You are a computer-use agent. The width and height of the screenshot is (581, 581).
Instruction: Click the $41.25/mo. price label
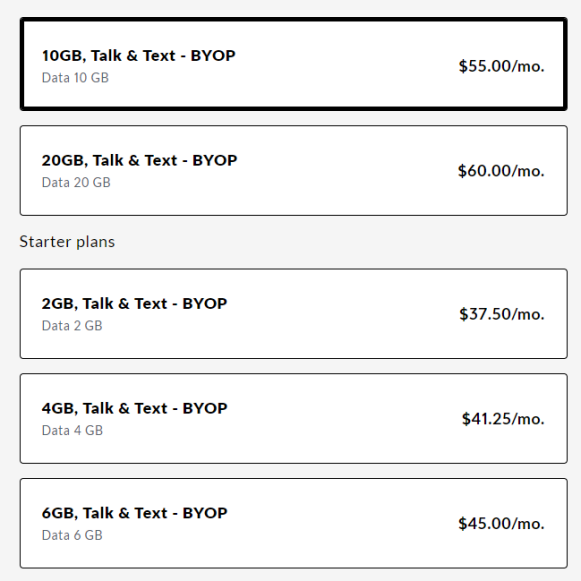click(x=503, y=419)
